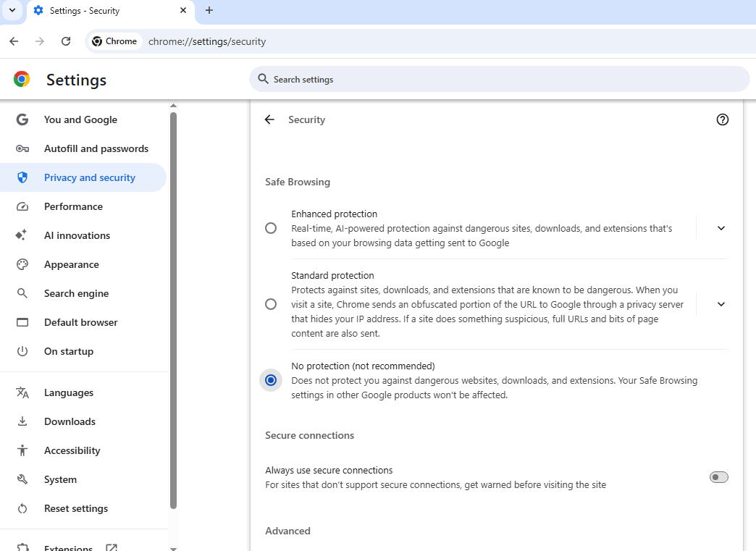Enable Always use secure connections toggle
This screenshot has width=756, height=551.
tap(718, 477)
